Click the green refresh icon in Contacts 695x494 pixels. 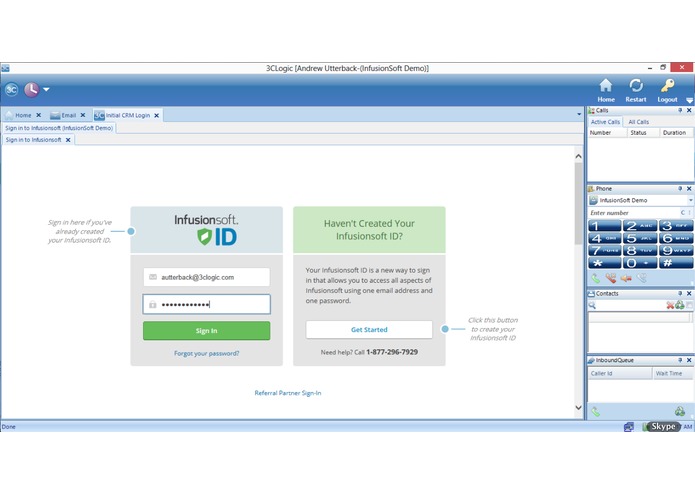(680, 305)
